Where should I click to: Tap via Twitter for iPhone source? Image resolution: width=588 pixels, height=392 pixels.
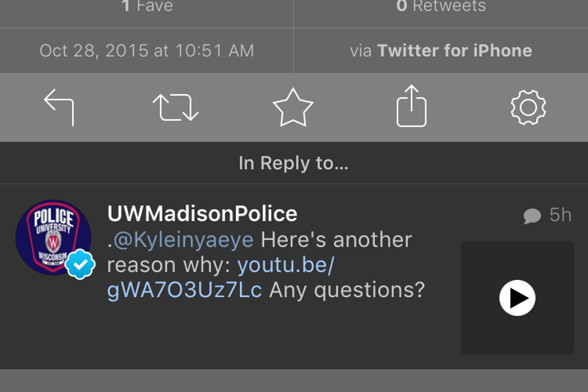point(441,50)
